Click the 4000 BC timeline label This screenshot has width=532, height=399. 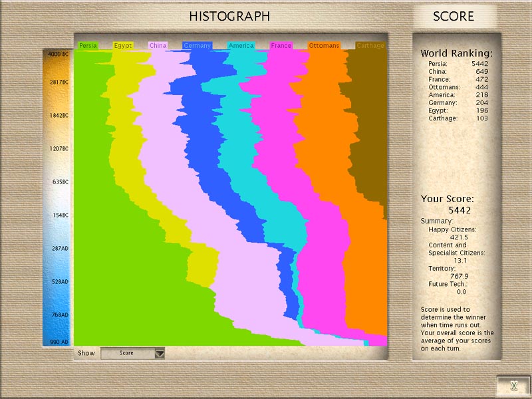(x=59, y=53)
